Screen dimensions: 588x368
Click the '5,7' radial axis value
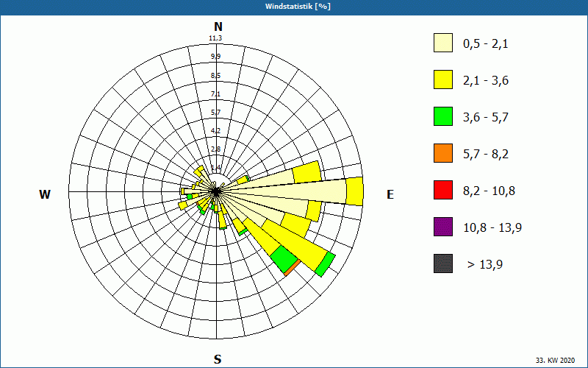[215, 113]
